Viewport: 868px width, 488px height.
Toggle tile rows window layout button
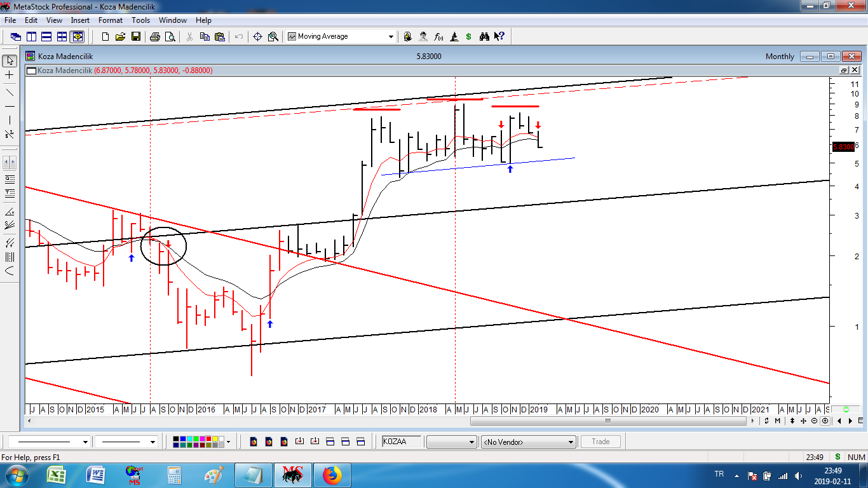coord(46,37)
